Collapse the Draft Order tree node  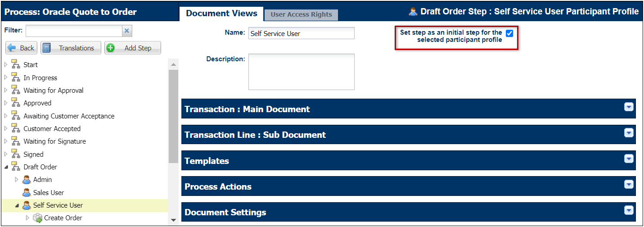tap(6, 167)
